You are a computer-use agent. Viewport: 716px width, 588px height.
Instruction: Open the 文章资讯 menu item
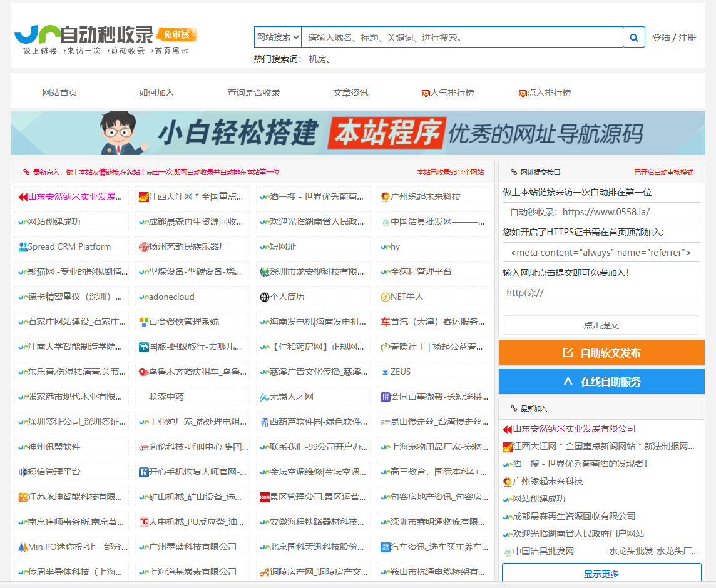point(350,93)
